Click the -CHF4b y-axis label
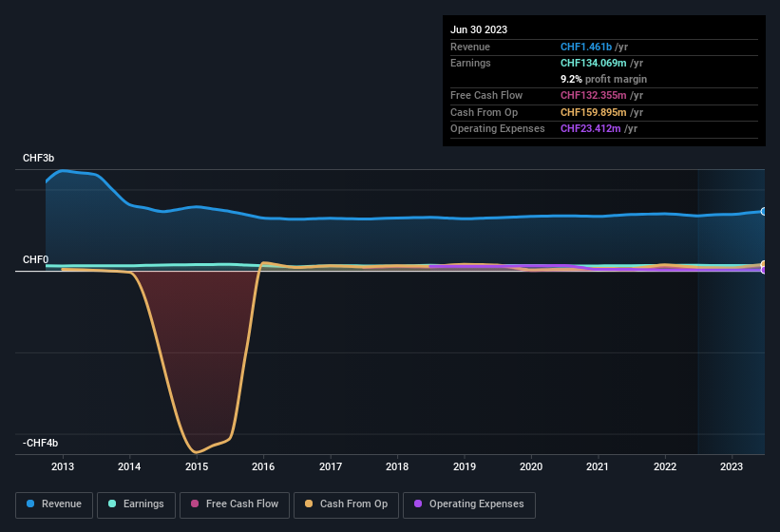This screenshot has width=780, height=532. point(40,443)
